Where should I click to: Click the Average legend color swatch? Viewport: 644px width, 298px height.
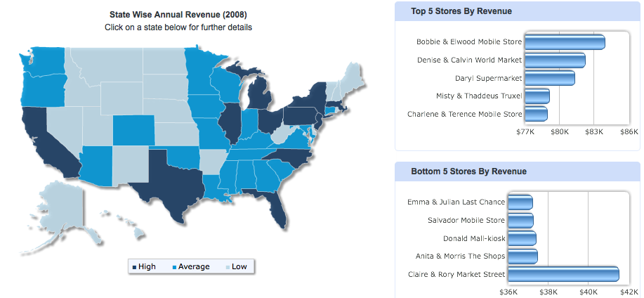[175, 267]
